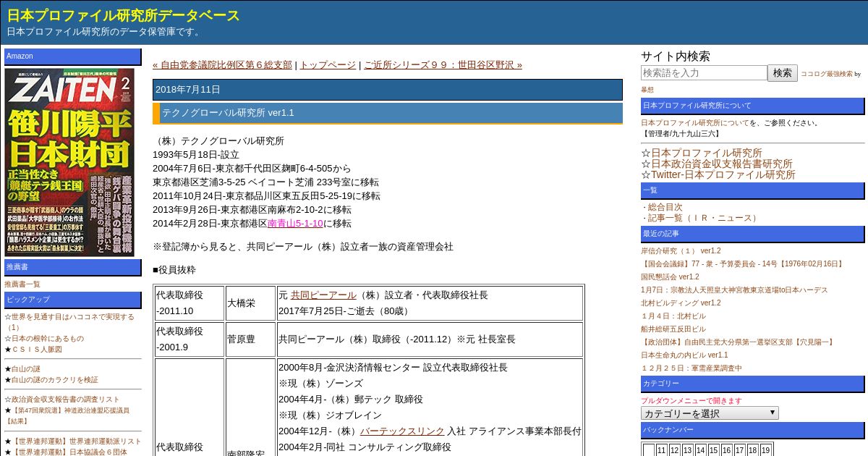This screenshot has width=868, height=456.
Task: Open recent post 自由民主党大分県第一選挙区支部
Action: click(739, 342)
